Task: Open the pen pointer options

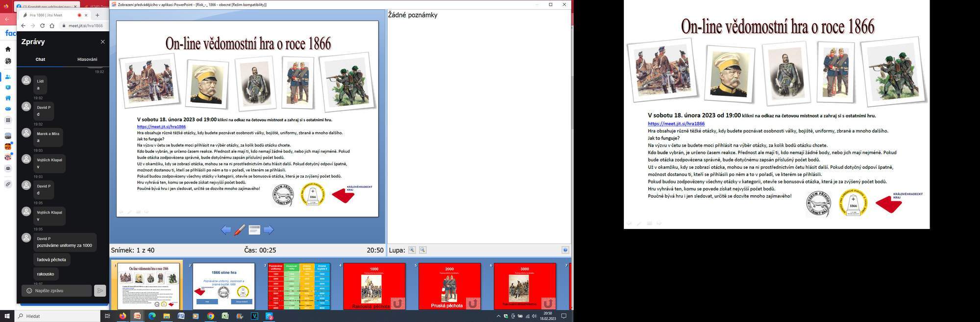Action: (x=240, y=230)
